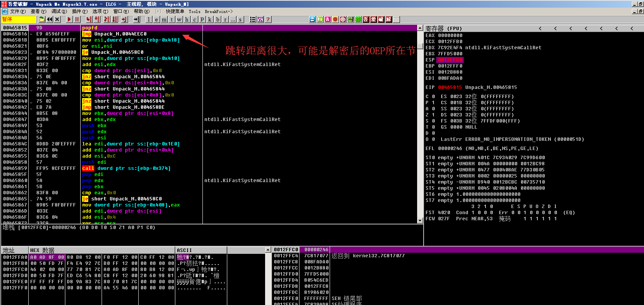The image size is (644, 305).
Task: Click the ASCII column header in dump
Action: pos(201,250)
